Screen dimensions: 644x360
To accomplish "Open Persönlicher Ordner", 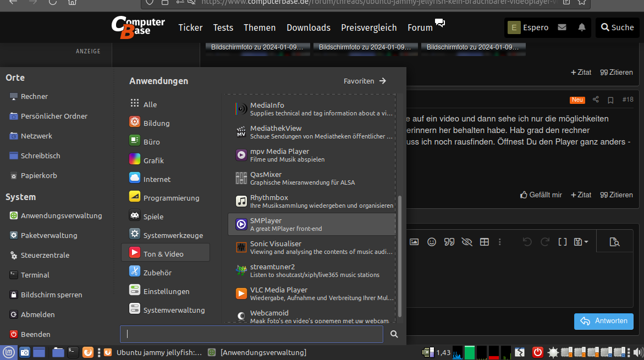I will [x=48, y=116].
